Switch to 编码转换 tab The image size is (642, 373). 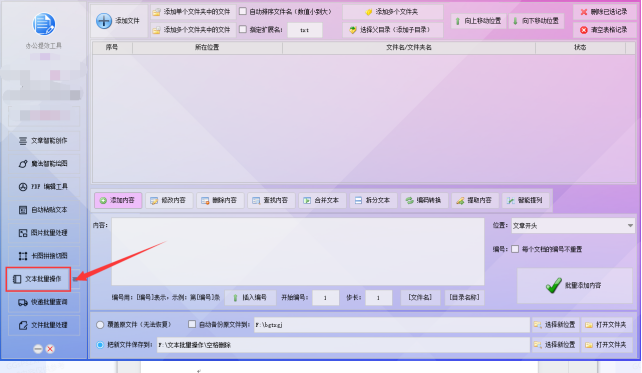pyautogui.click(x=424, y=200)
